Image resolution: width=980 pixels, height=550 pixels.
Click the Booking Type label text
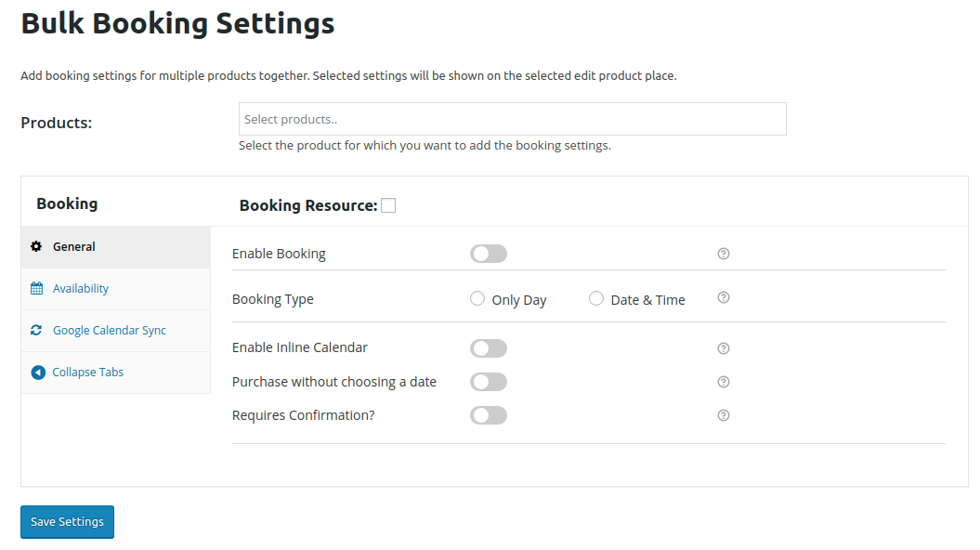pos(272,299)
